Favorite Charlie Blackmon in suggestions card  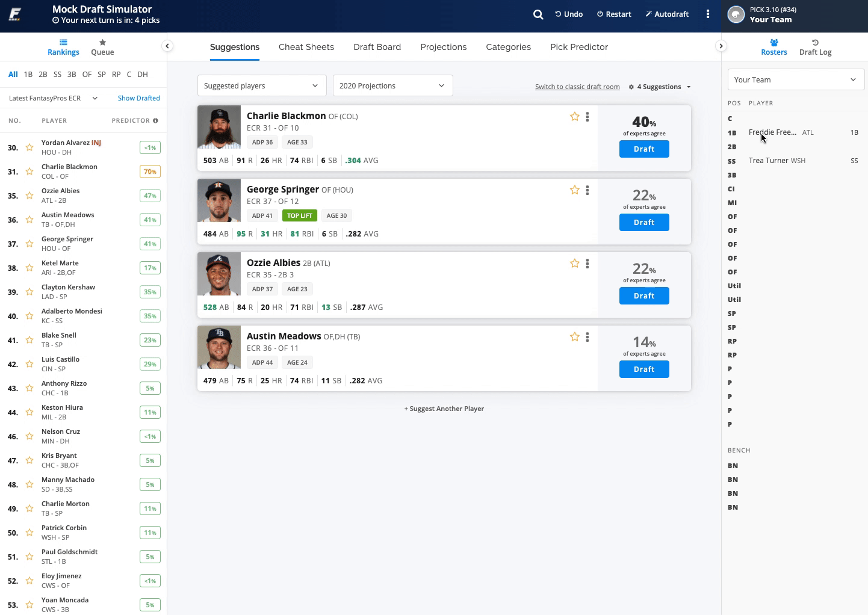click(x=575, y=117)
